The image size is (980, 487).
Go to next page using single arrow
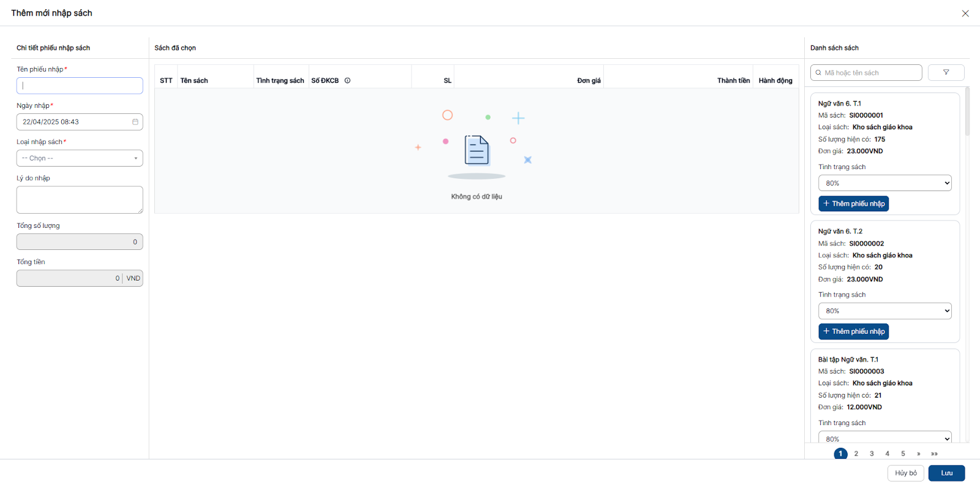[x=918, y=454]
